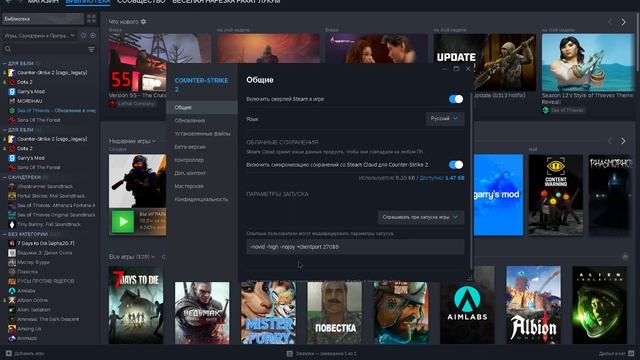Click the green Play button for Counter-Strike

(x=122, y=222)
